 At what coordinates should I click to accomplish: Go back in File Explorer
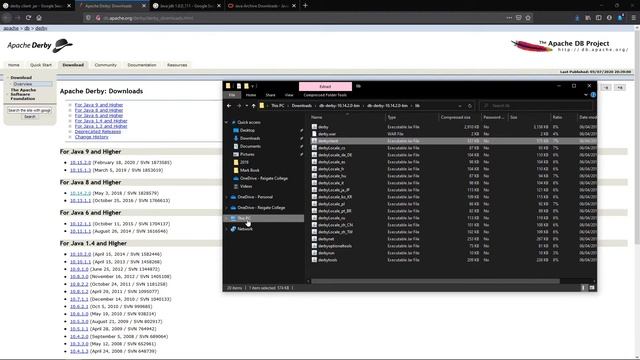pyautogui.click(x=229, y=106)
